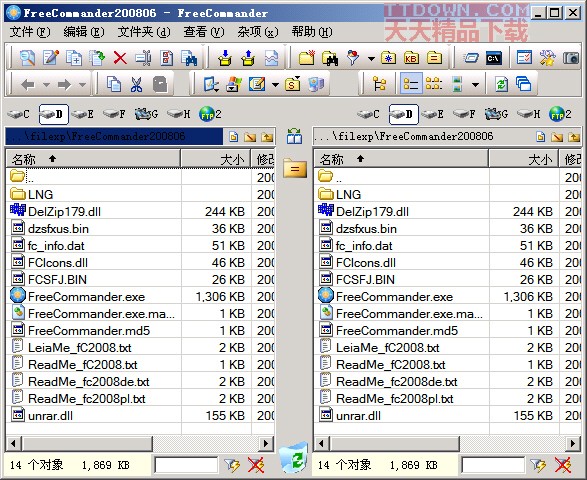The height and width of the screenshot is (480, 587).
Task: Toggle the details list view button
Action: tap(411, 84)
